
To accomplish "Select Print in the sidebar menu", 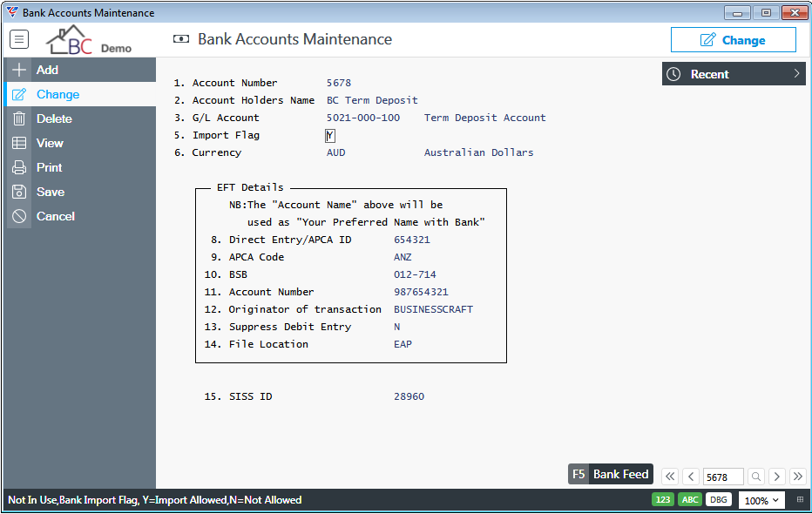I will (x=80, y=167).
